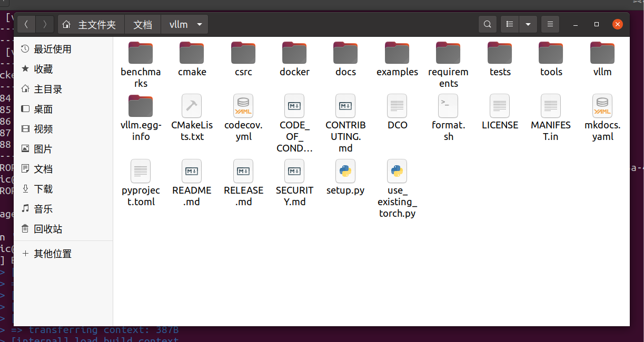Open 桌面 in the sidebar
This screenshot has width=644, height=342.
coord(63,109)
